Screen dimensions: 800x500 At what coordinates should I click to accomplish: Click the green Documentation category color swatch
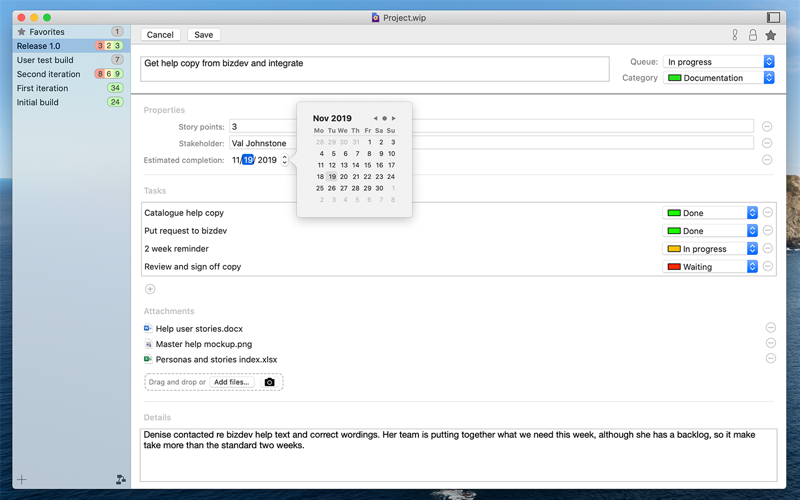(674, 78)
